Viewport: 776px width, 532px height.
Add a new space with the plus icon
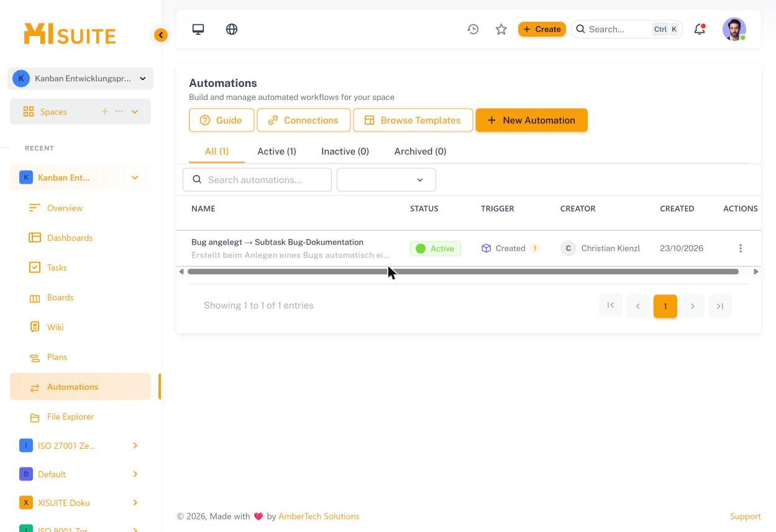(104, 111)
